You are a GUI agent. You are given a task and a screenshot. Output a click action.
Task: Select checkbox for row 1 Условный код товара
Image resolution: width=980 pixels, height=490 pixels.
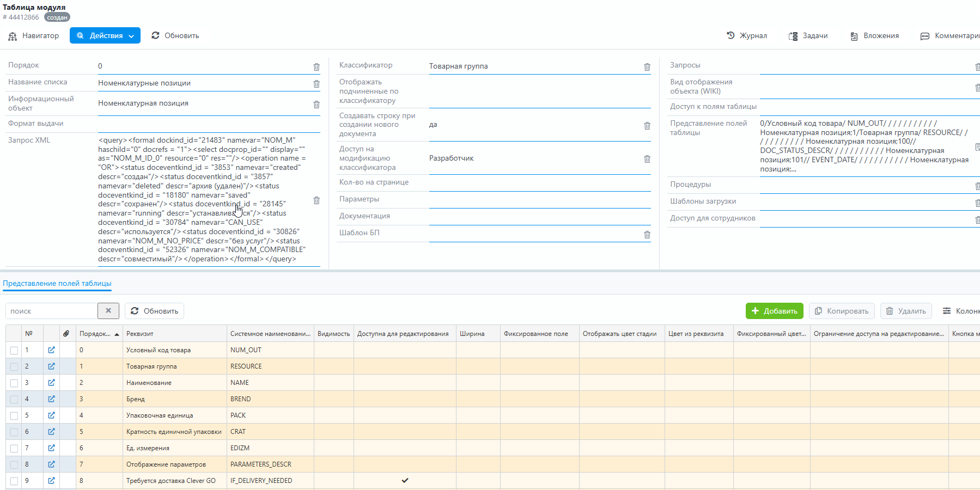click(x=14, y=351)
